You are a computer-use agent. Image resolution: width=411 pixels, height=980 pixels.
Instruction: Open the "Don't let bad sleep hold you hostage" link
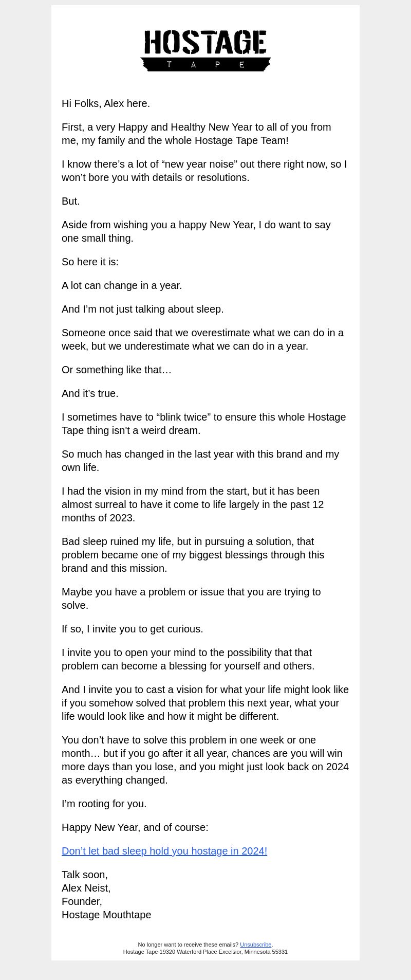tap(164, 851)
